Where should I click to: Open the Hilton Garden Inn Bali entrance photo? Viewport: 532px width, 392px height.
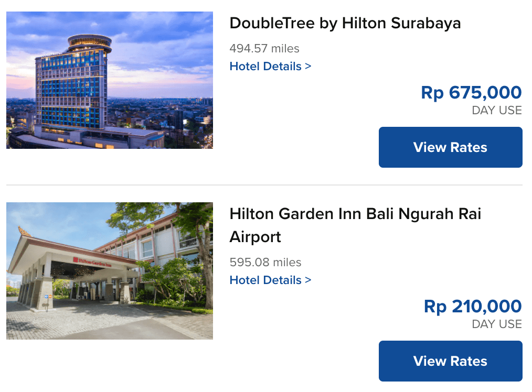110,271
